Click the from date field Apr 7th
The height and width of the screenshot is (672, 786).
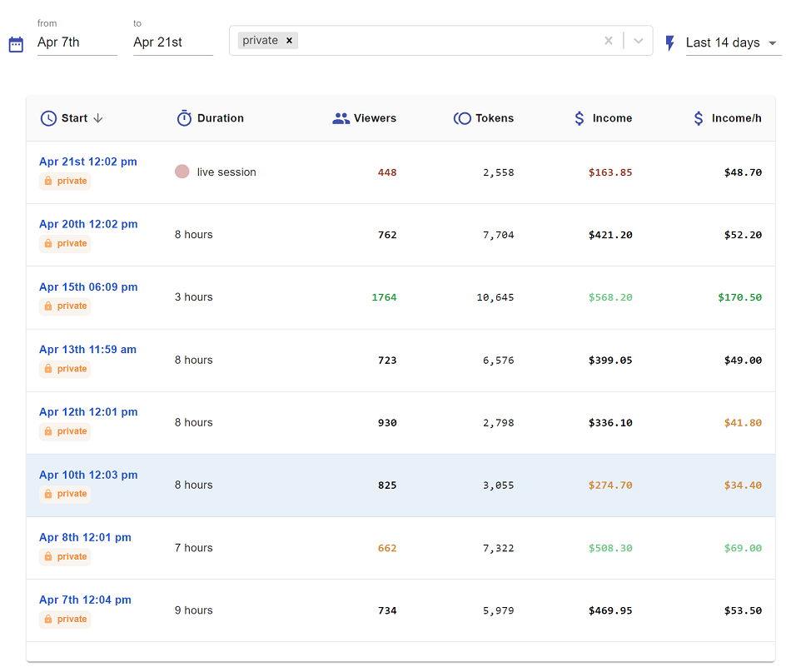coord(77,42)
